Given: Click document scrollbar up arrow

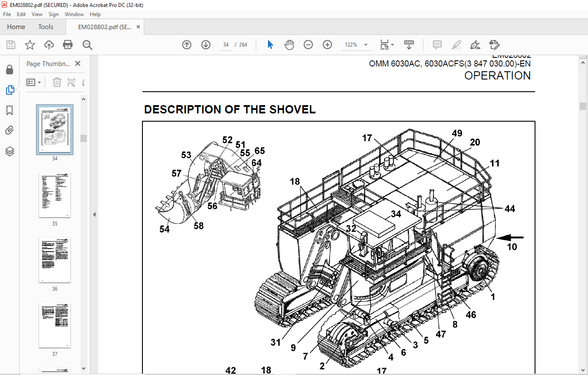Looking at the screenshot, I should [583, 63].
